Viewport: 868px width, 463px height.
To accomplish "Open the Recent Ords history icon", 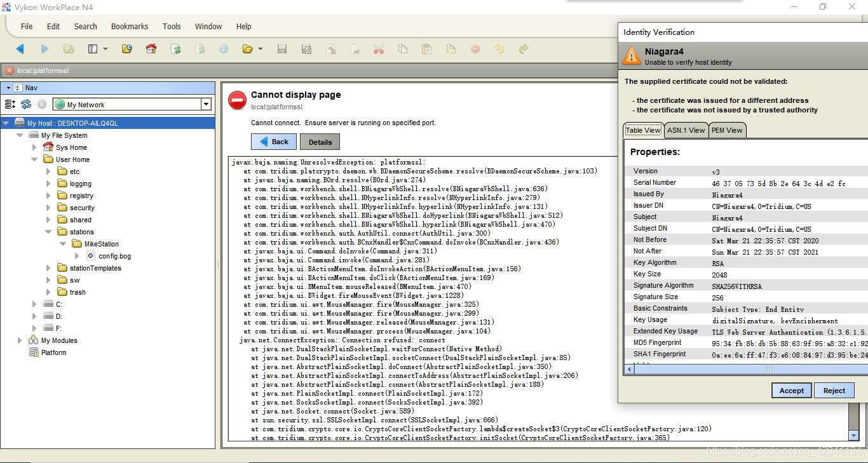I will point(126,49).
